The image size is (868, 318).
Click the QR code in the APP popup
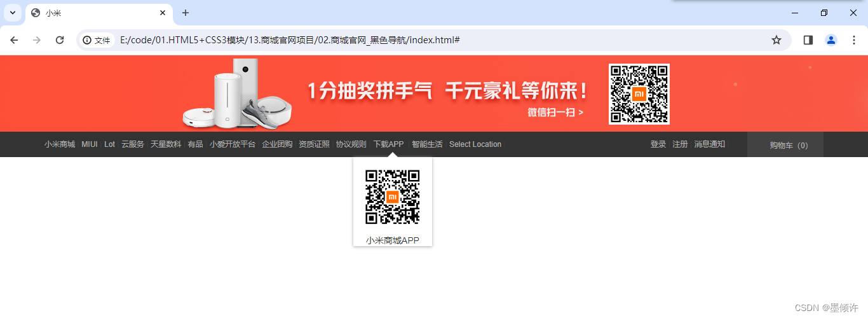(x=393, y=197)
